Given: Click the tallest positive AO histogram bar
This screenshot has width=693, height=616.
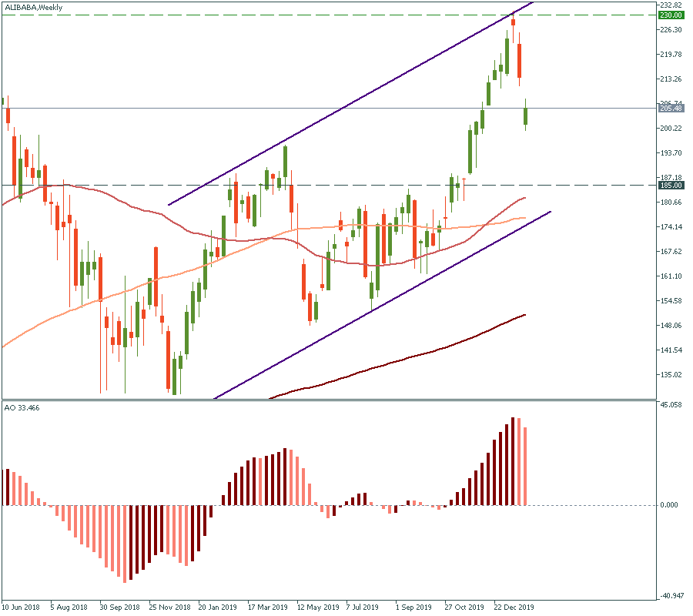Looking at the screenshot, I should pyautogui.click(x=514, y=462).
